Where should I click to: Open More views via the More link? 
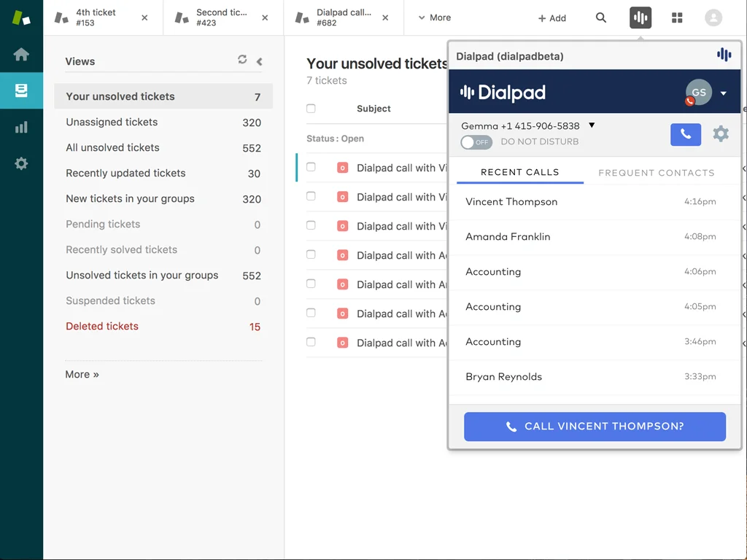pos(82,374)
